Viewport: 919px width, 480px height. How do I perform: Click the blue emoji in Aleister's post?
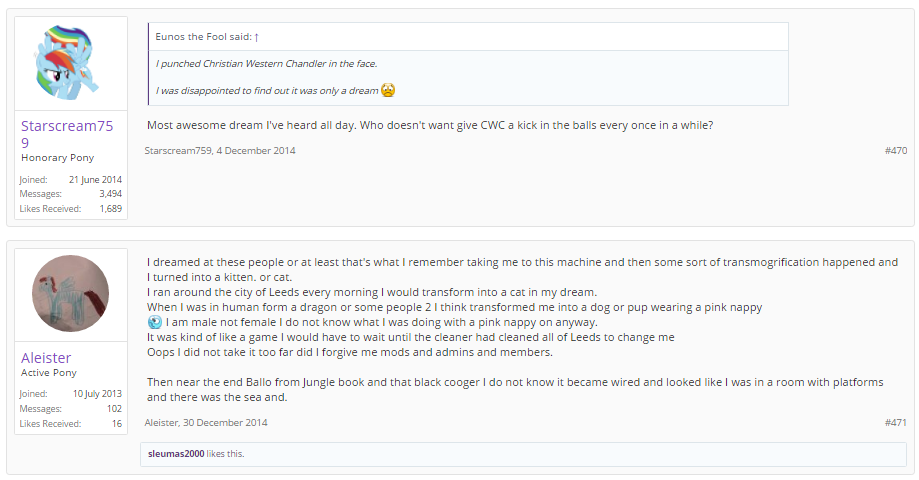pyautogui.click(x=155, y=322)
